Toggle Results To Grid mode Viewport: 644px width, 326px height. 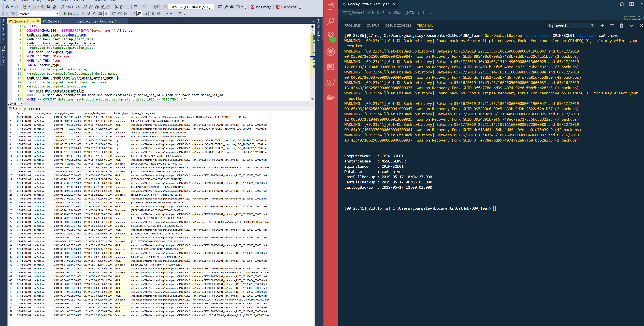coord(139,14)
